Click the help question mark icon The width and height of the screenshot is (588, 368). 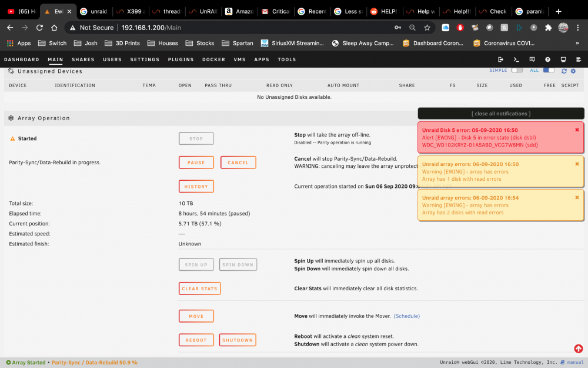[547, 59]
